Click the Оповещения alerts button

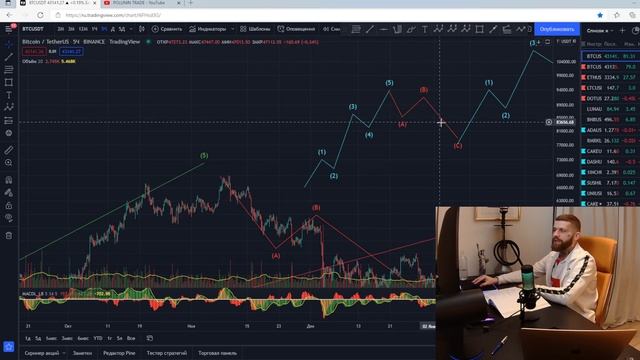296,29
